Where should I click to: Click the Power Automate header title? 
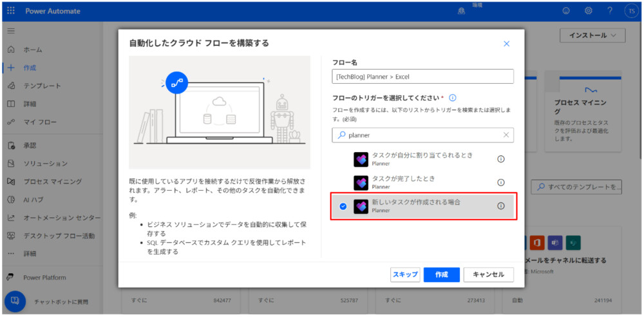tap(53, 11)
